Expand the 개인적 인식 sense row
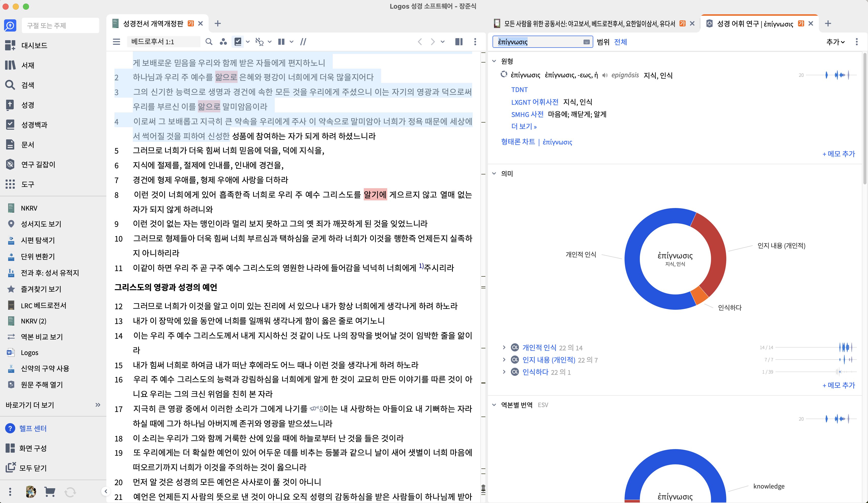This screenshot has width=868, height=503. (x=504, y=347)
